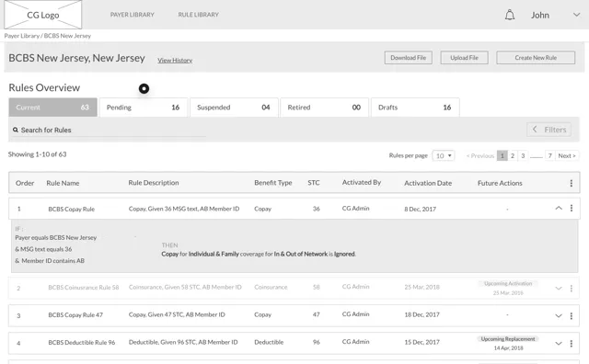Click the Download File button

409,58
